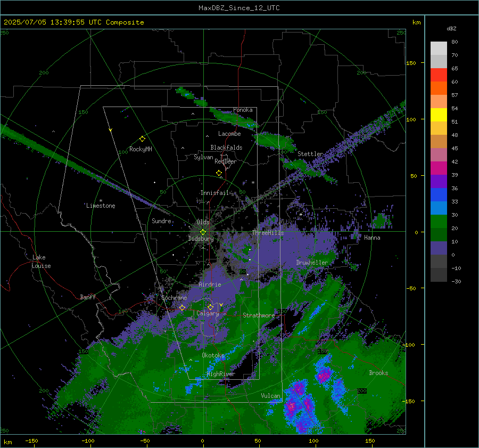Click the yellow diamond marker under Cochrane
Screen dimensions: 479x448
[183, 308]
